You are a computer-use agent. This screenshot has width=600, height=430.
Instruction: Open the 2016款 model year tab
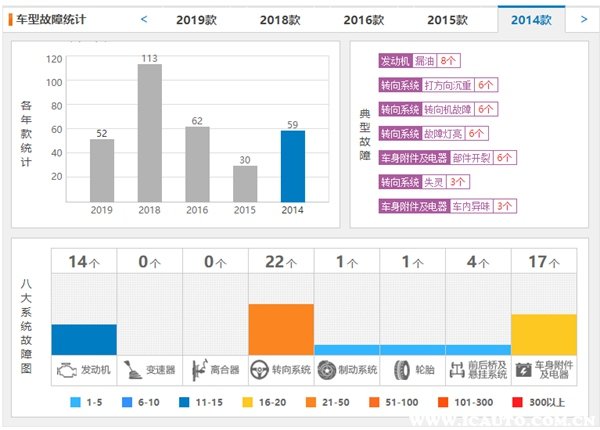click(362, 19)
